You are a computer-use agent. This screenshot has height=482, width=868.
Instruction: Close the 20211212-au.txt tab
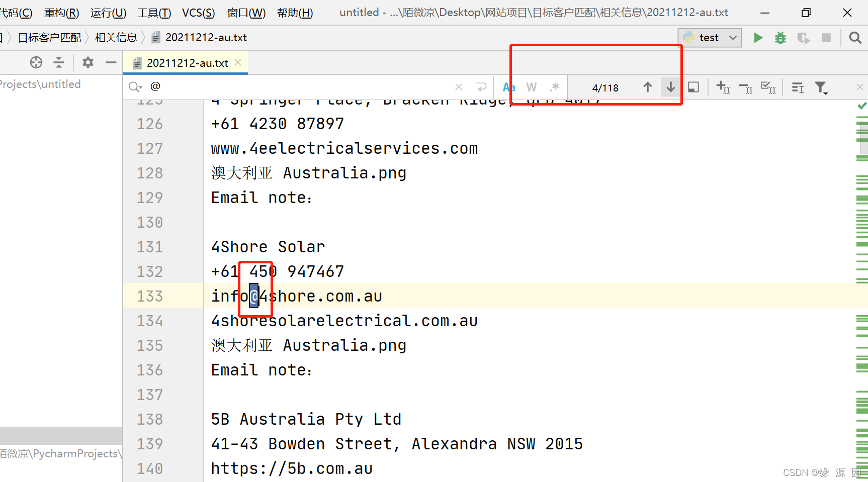tap(238, 62)
